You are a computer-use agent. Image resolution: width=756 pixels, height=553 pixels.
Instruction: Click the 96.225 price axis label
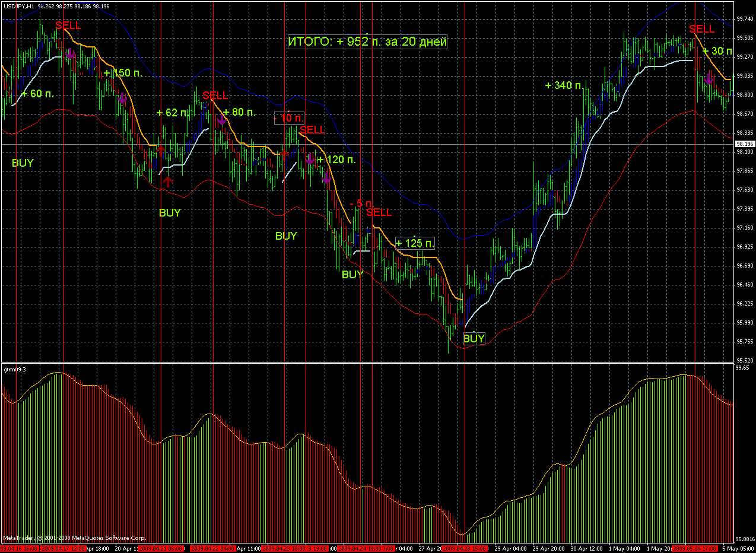click(744, 304)
